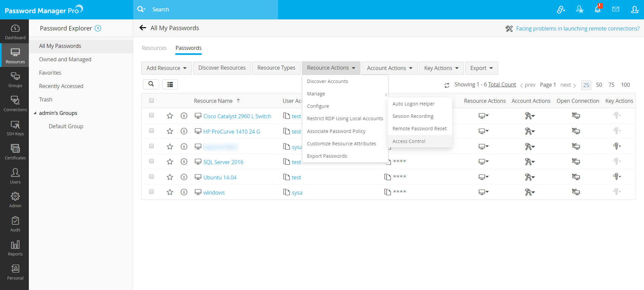
Task: Open account actions dropdown for windows row
Action: point(530,192)
